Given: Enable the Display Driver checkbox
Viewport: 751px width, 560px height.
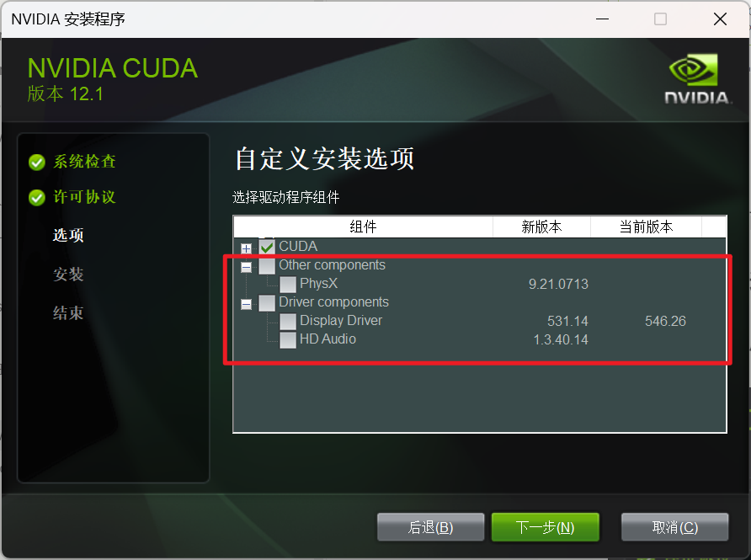Looking at the screenshot, I should coord(288,322).
